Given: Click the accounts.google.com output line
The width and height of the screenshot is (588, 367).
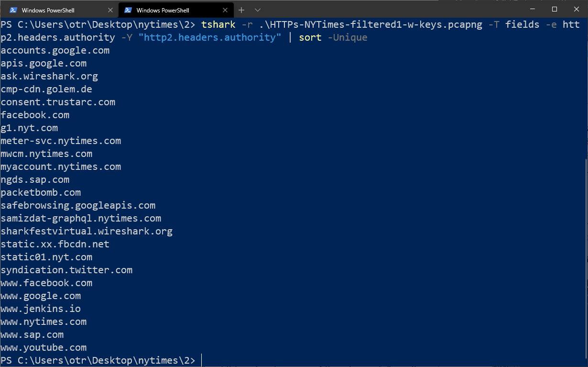Looking at the screenshot, I should 55,50.
